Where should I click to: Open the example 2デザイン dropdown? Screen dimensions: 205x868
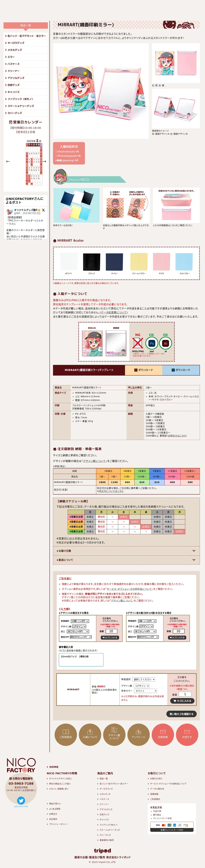146,626
